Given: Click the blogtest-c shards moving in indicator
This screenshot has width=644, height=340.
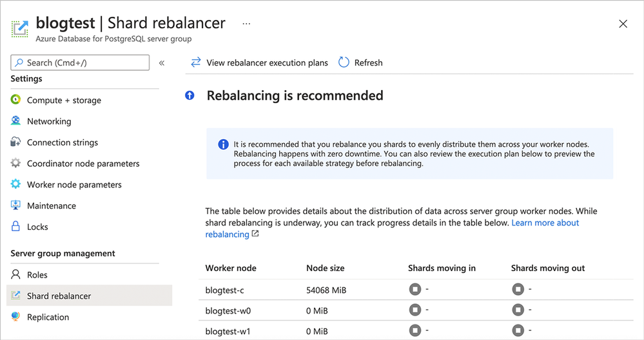Looking at the screenshot, I should pos(415,290).
